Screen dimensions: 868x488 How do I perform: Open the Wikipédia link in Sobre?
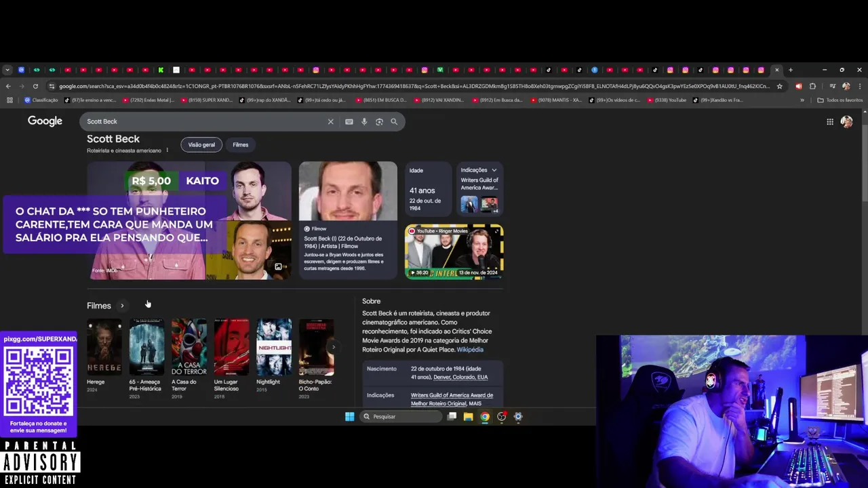pos(470,350)
